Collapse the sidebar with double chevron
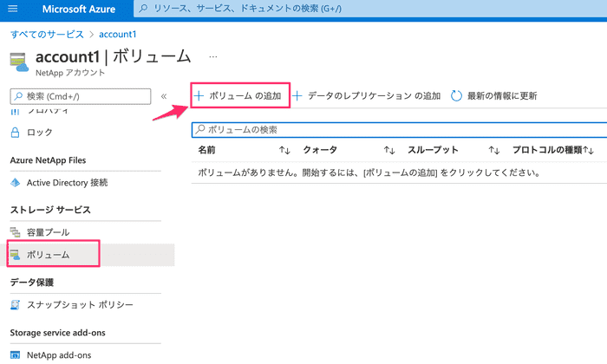The height and width of the screenshot is (364, 607). tap(164, 96)
